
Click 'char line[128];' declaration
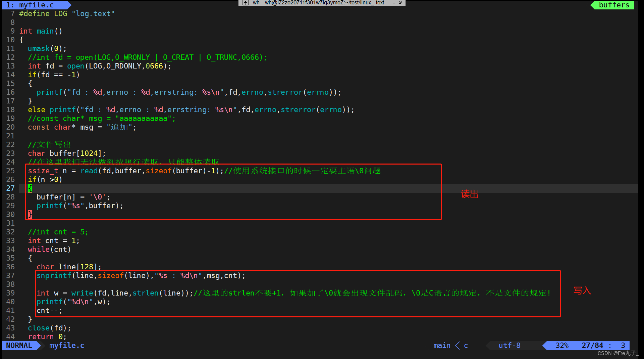69,267
